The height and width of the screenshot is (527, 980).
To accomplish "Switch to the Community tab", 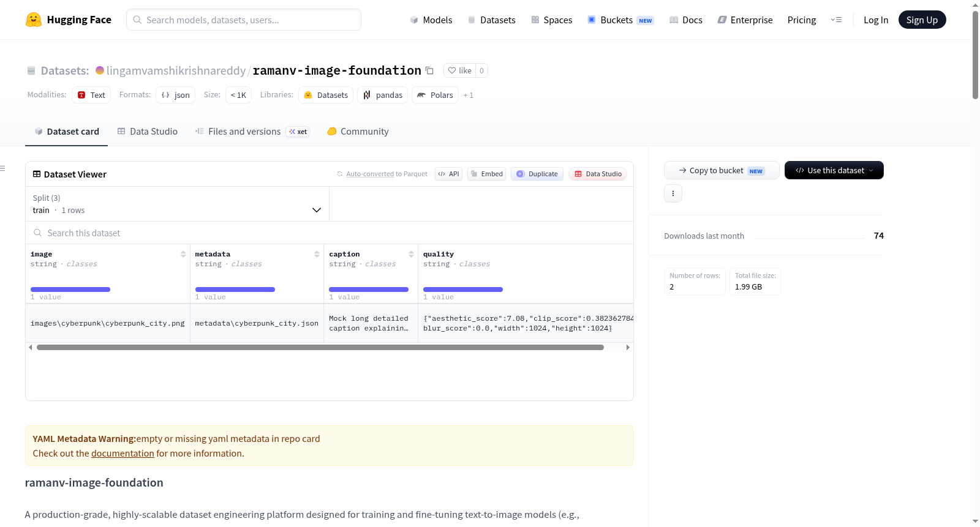I will click(x=358, y=132).
